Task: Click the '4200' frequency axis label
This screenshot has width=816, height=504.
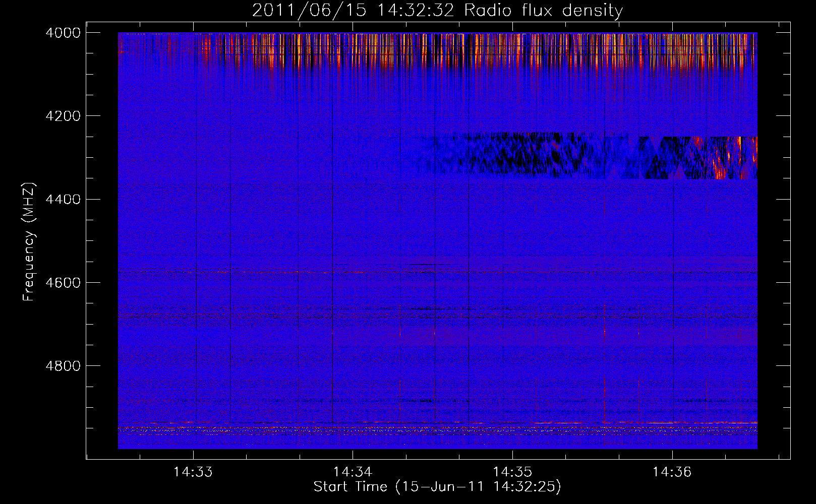Action: tap(63, 116)
